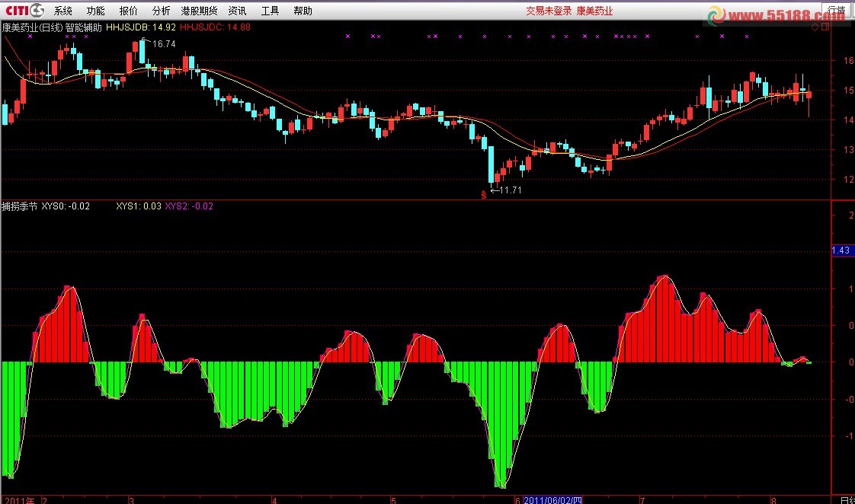Click the 交易未登录 status text
This screenshot has width=855, height=504.
(549, 11)
